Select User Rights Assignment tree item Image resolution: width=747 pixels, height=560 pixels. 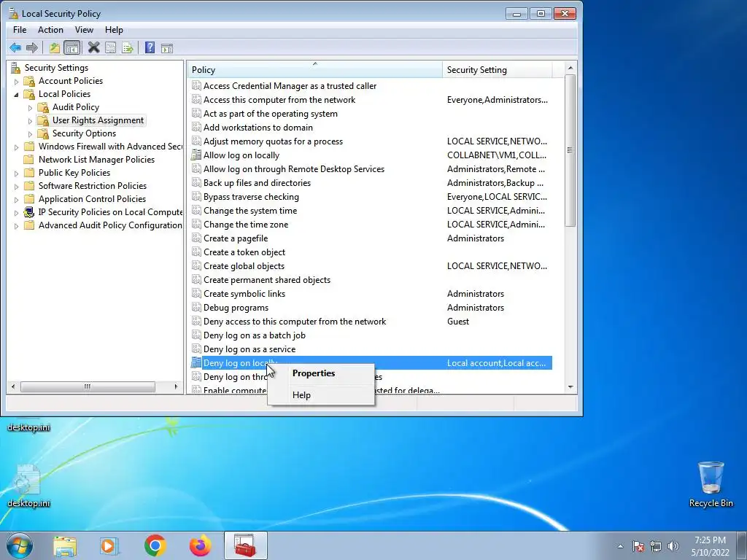(98, 120)
